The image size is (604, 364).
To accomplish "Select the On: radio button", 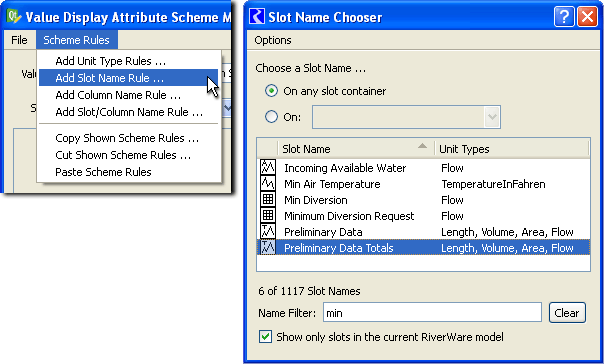I will click(x=272, y=117).
